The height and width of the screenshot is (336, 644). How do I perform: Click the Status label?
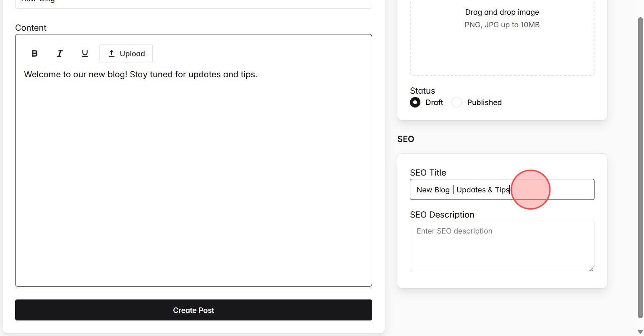pos(422,90)
